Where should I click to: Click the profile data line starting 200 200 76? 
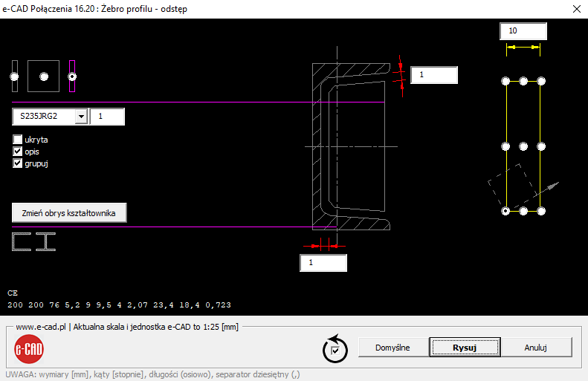[119, 305]
